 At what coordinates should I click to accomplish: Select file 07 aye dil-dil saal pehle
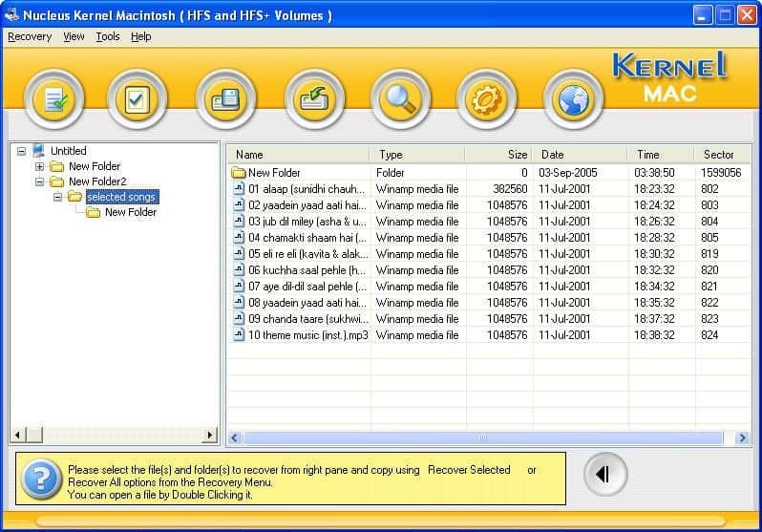(488, 287)
